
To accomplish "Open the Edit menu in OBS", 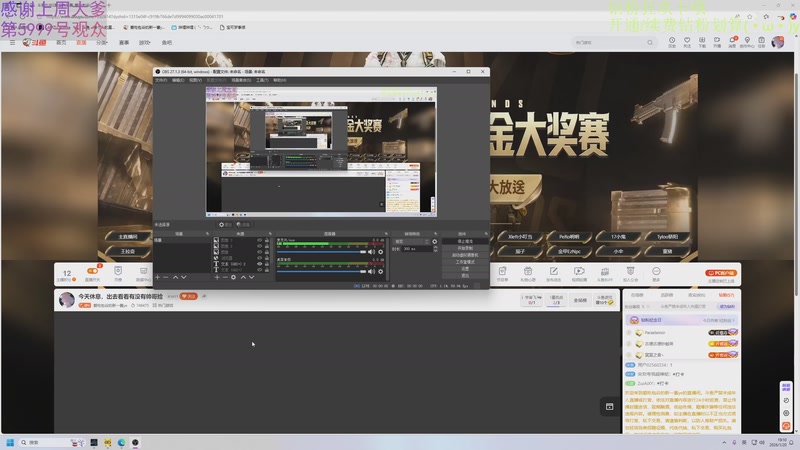I will point(178,80).
